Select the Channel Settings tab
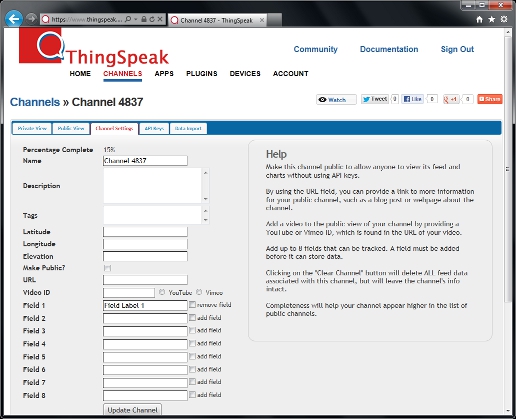Viewport: 516px width, 419px height. tap(114, 128)
